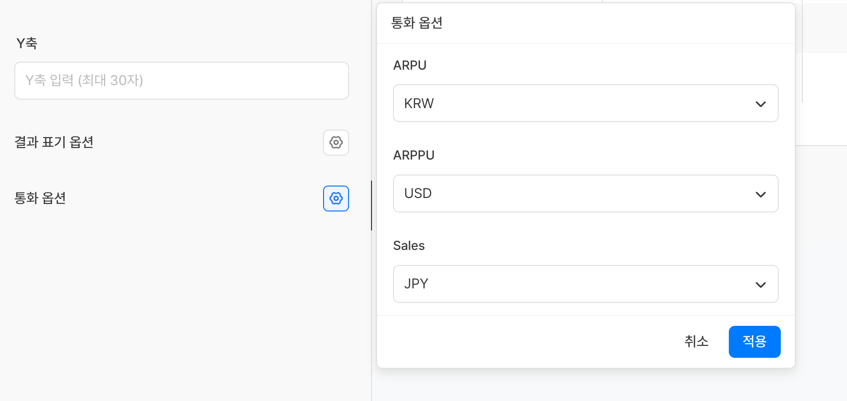Click the KRW value text

pos(419,103)
